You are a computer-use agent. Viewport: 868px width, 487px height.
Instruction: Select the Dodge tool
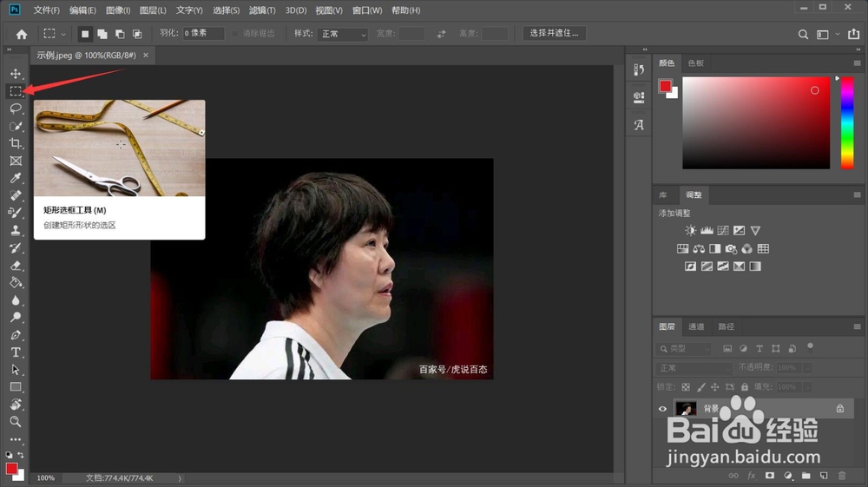click(16, 317)
